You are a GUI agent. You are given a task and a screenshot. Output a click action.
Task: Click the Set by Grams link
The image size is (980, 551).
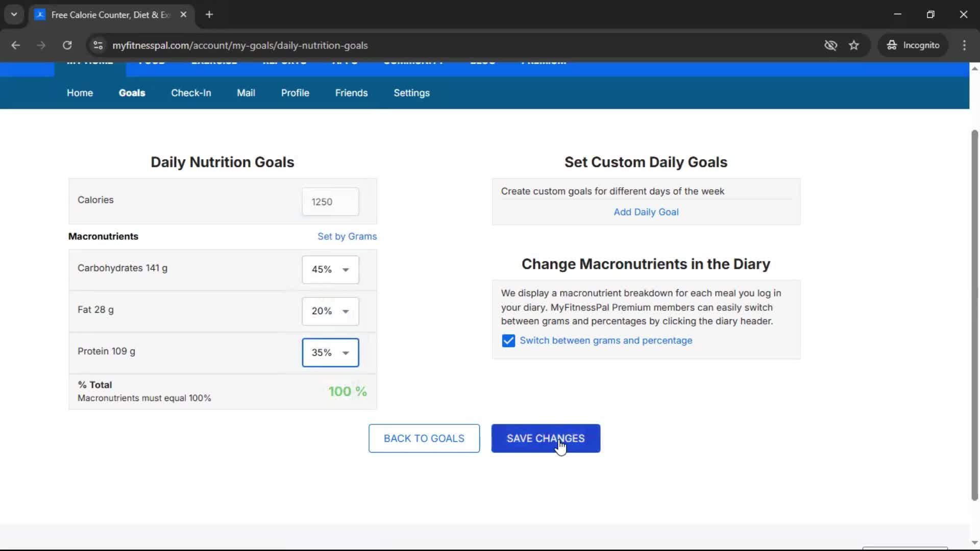[347, 236]
